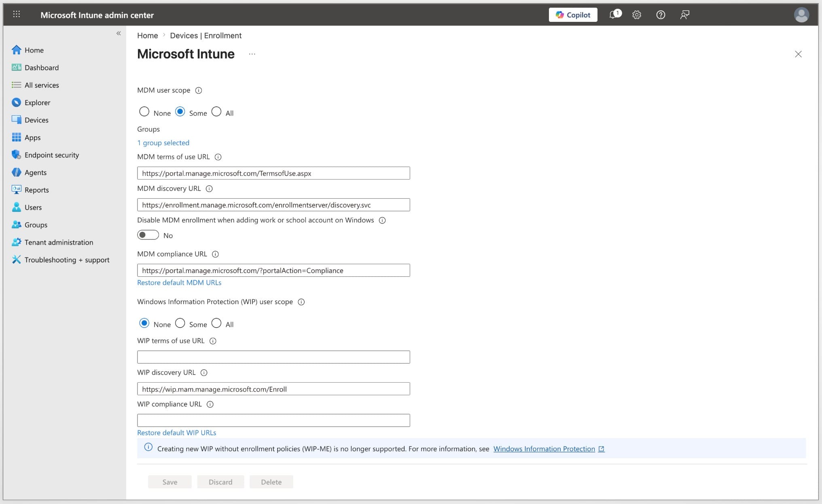Screen dimensions: 822x504
Task: Click the Groups icon in sidebar
Action: pyautogui.click(x=17, y=224)
